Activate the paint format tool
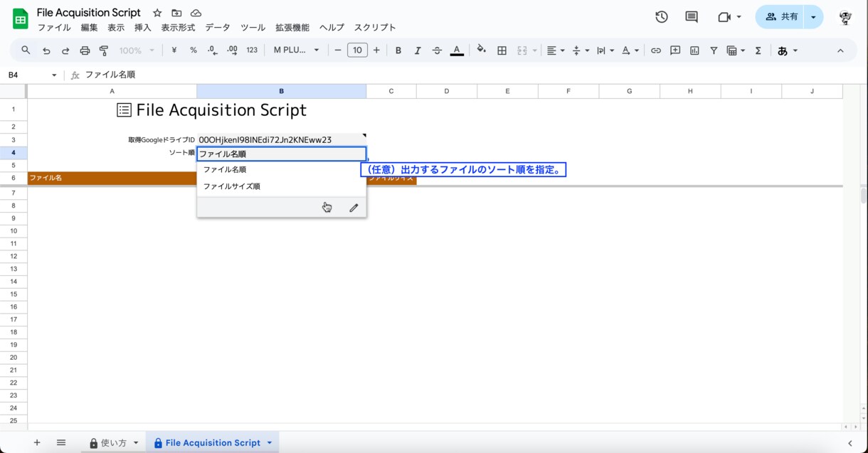This screenshot has width=868, height=453. tap(104, 50)
